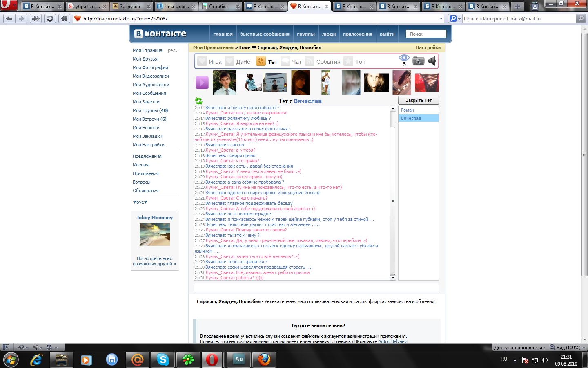Click the Закрыть Тет button

coord(419,100)
